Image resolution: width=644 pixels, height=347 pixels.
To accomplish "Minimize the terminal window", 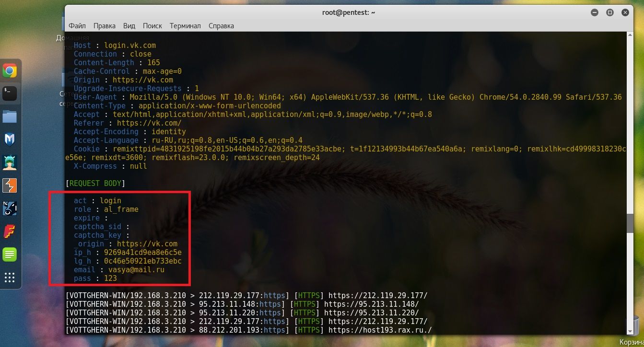I will 595,12.
